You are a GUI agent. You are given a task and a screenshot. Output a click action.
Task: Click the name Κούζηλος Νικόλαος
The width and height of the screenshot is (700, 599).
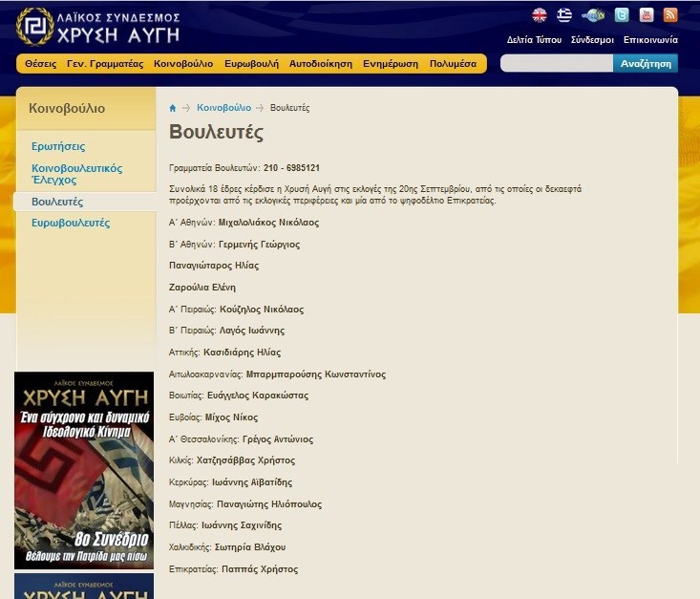coord(262,310)
